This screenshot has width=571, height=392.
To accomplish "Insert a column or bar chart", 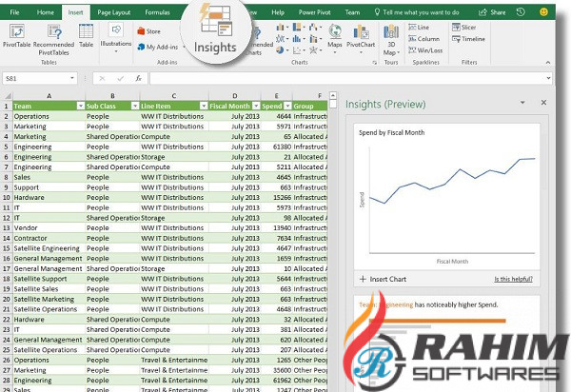I will coord(283,28).
